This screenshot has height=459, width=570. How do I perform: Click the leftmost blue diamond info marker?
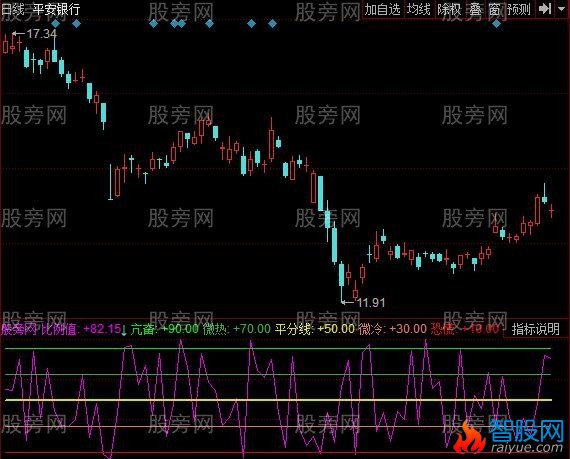55,24
